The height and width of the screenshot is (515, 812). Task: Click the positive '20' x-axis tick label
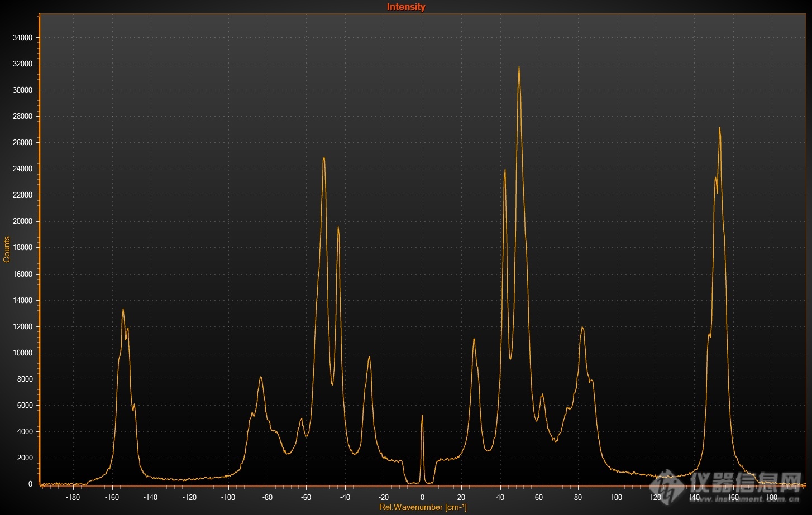[x=461, y=497]
